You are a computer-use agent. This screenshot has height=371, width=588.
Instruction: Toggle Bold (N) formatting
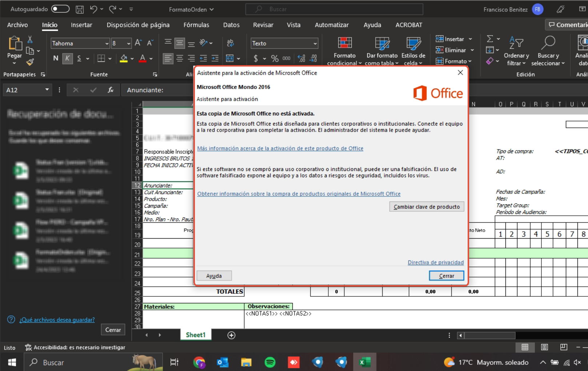click(x=56, y=58)
